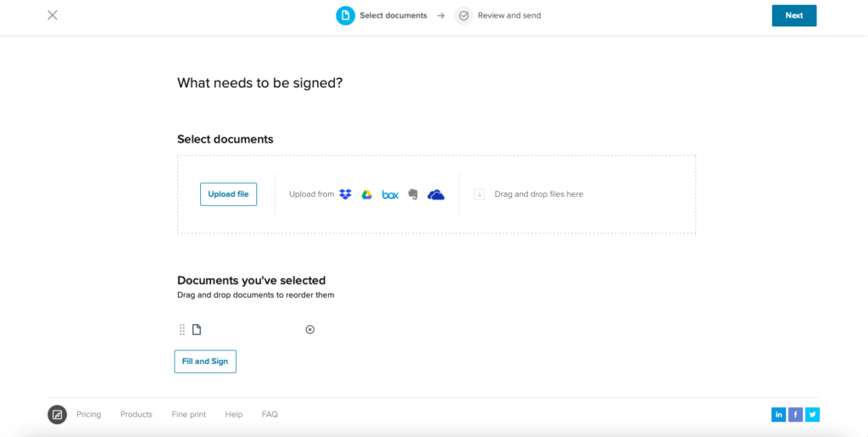868x437 pixels.
Task: Click the FAQ footer link
Action: (x=270, y=414)
